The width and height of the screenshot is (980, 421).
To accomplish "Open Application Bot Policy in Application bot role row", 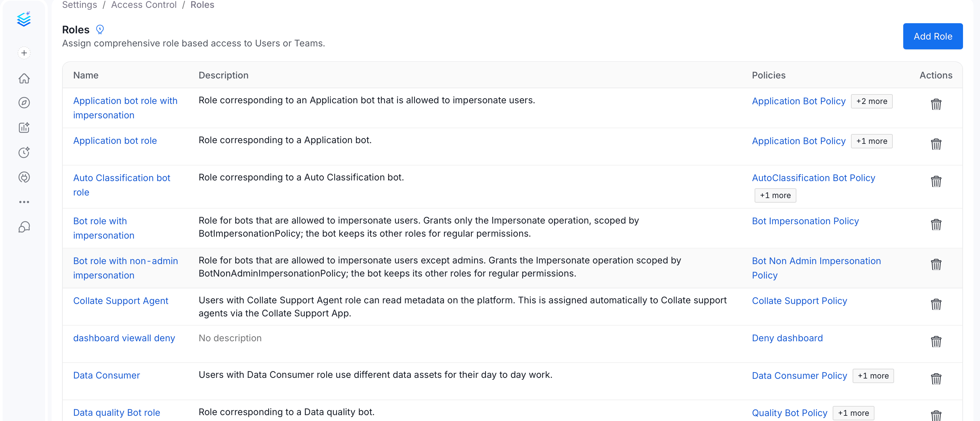I will pos(798,141).
